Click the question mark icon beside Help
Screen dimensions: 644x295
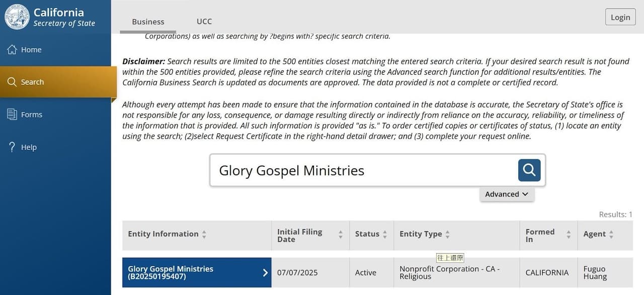click(x=12, y=147)
